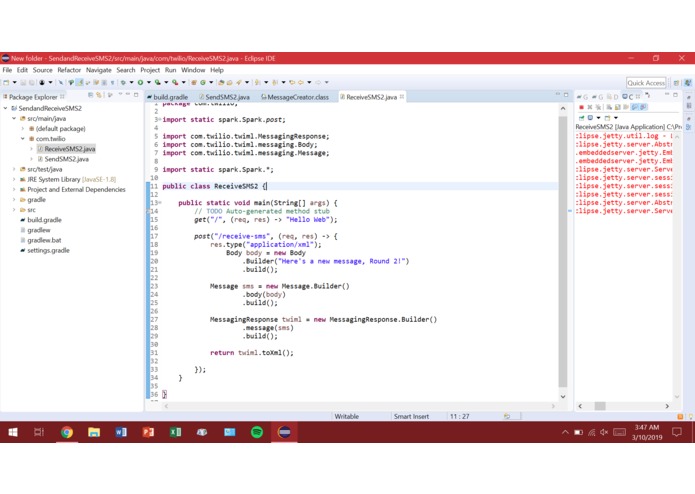Toggle Scroll Lock in the Console
The height and width of the screenshot is (494, 695).
617,107
